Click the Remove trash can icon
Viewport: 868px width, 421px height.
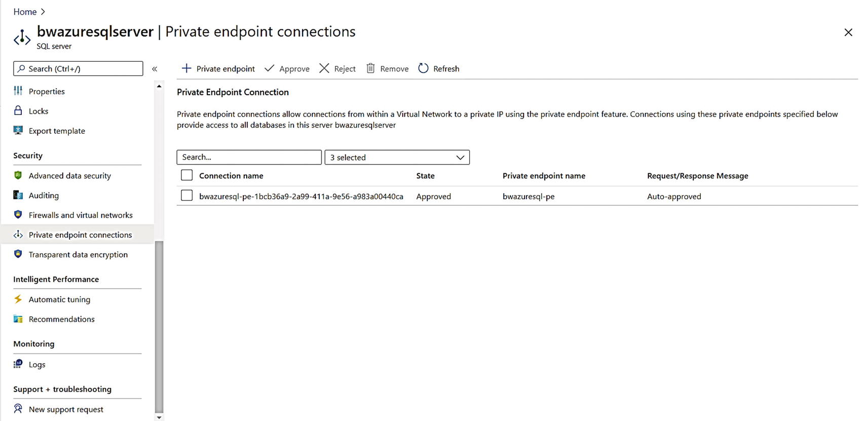point(371,68)
